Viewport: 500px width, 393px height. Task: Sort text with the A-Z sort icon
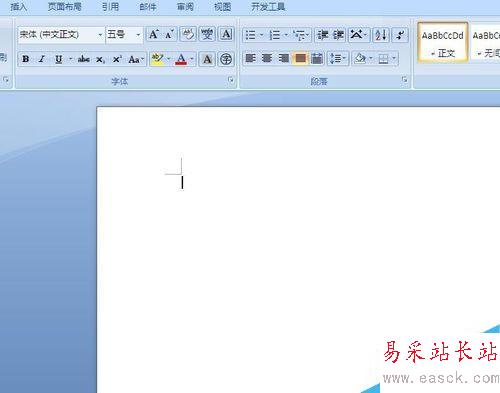[x=381, y=35]
